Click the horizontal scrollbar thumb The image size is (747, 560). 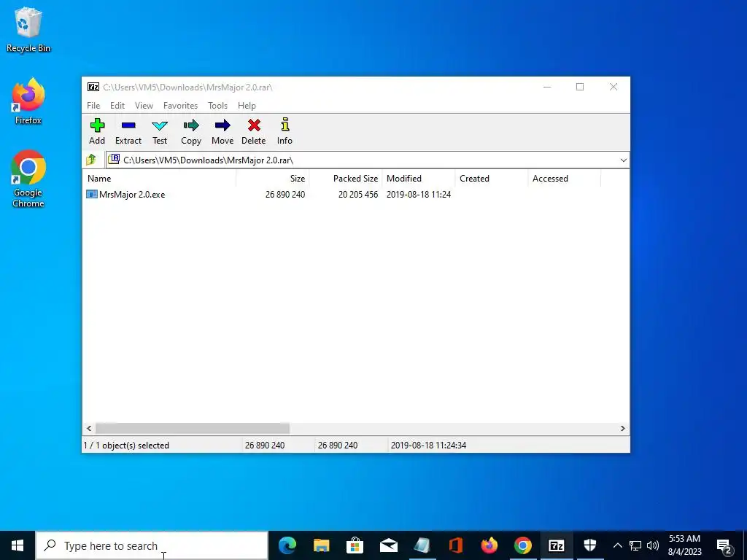[x=193, y=428]
